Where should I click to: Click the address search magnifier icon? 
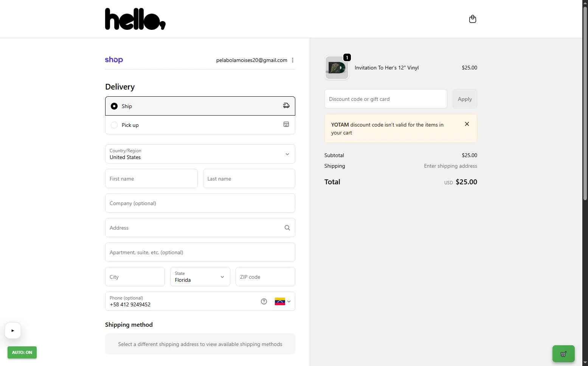287,227
